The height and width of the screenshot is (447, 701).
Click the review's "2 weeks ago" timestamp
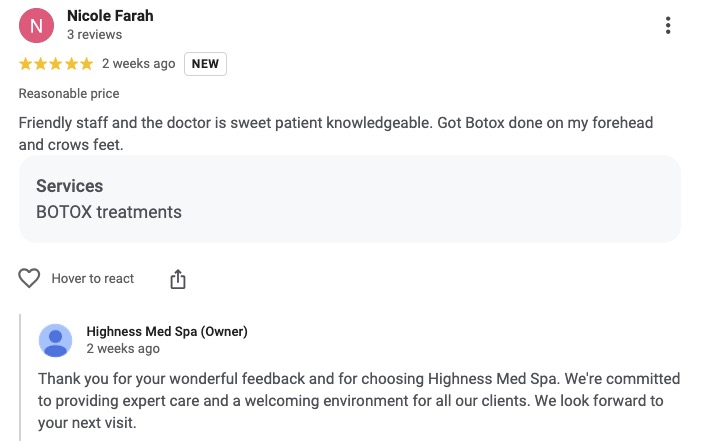(138, 64)
